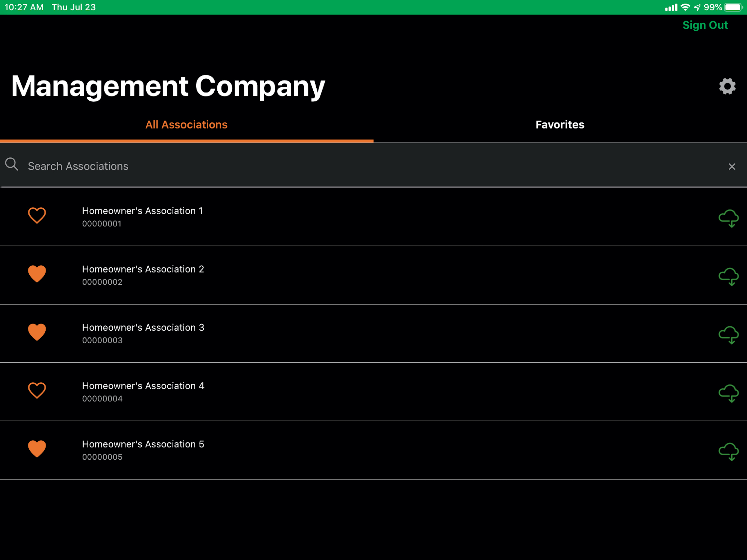The height and width of the screenshot is (560, 747).
Task: Favorite Homeowner's Association 4 with heart
Action: [37, 390]
